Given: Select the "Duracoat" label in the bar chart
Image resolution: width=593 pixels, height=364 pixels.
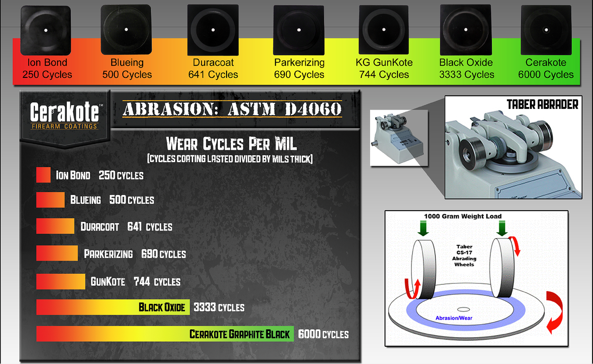Looking at the screenshot, I should point(100,227).
